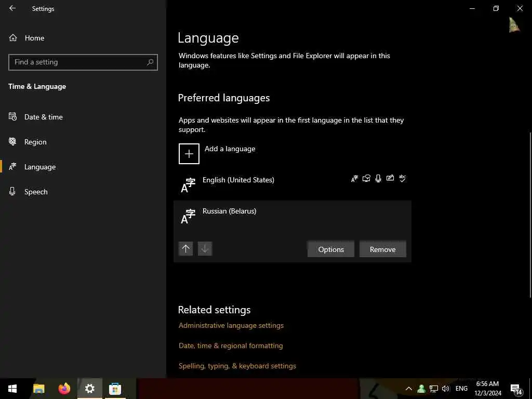Image resolution: width=532 pixels, height=399 pixels.
Task: Click the Add a language plus button
Action: click(x=189, y=154)
